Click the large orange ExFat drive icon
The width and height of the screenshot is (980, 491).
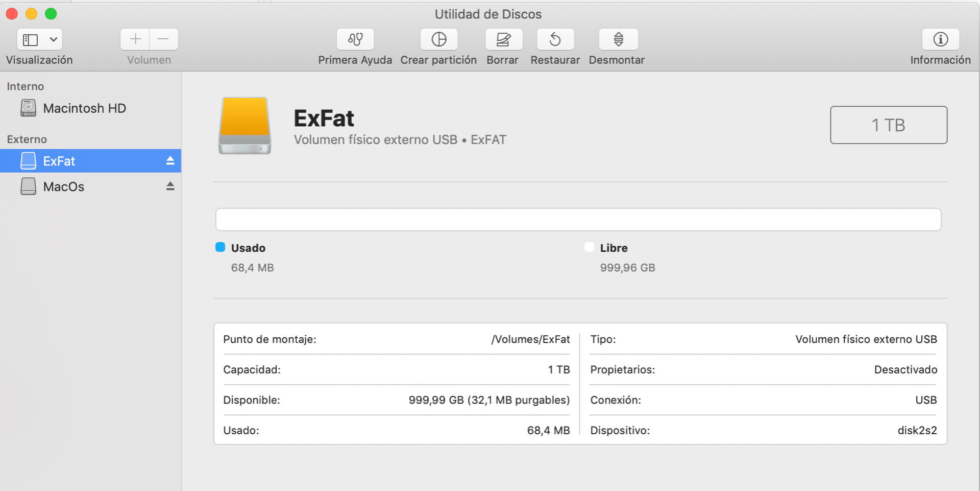point(245,125)
